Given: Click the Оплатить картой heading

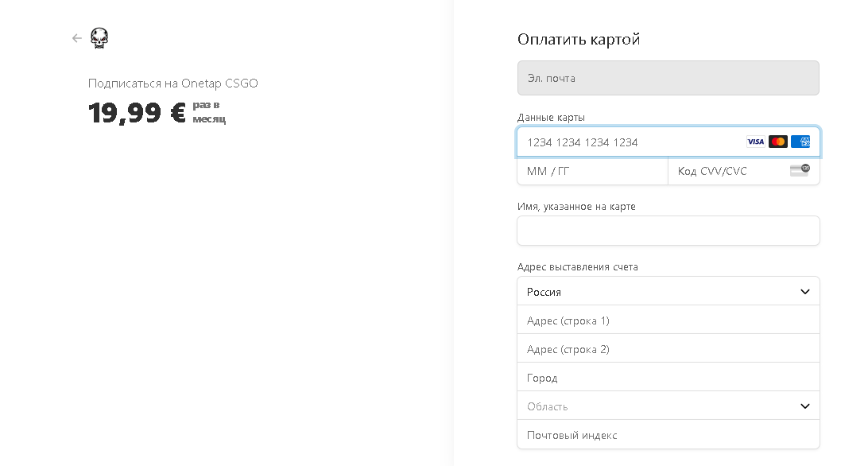Looking at the screenshot, I should pos(579,40).
